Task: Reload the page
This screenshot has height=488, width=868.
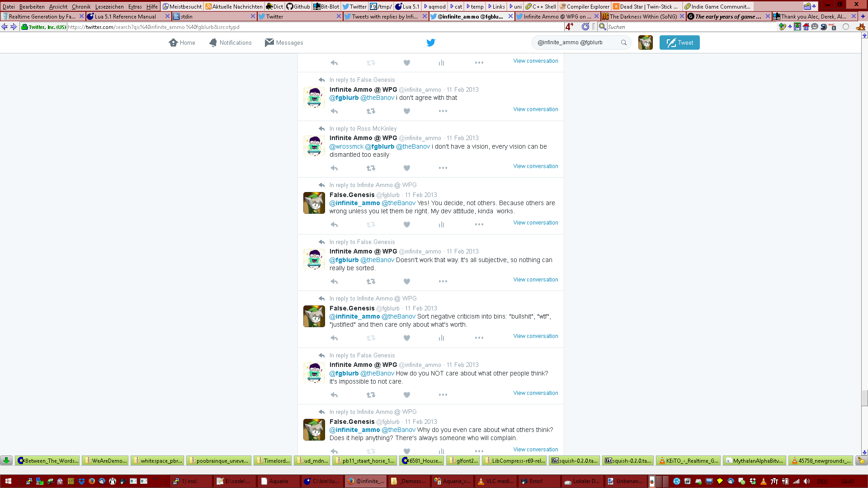Action: [x=585, y=27]
